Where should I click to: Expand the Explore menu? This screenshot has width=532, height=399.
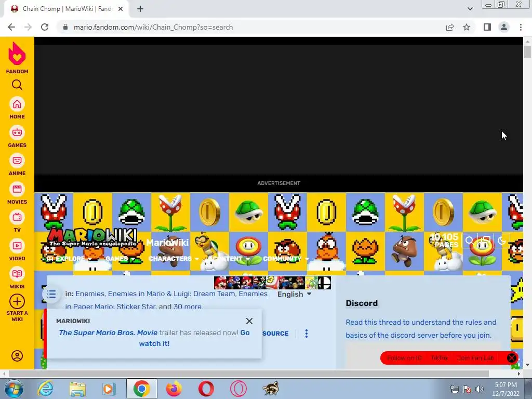pos(69,259)
